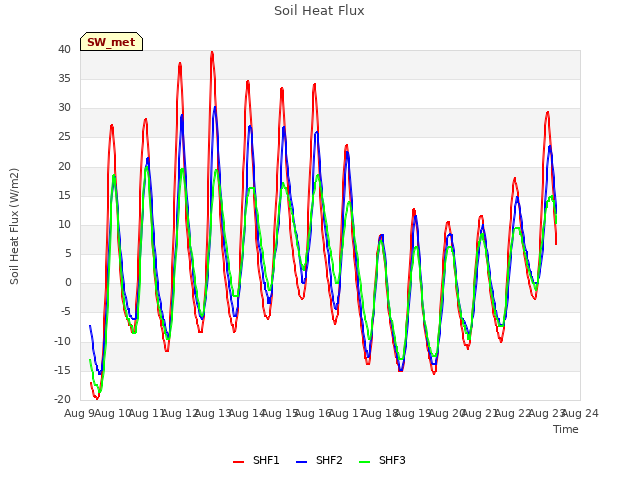
Task: Click the y-axis label 25
Action: (x=64, y=137)
